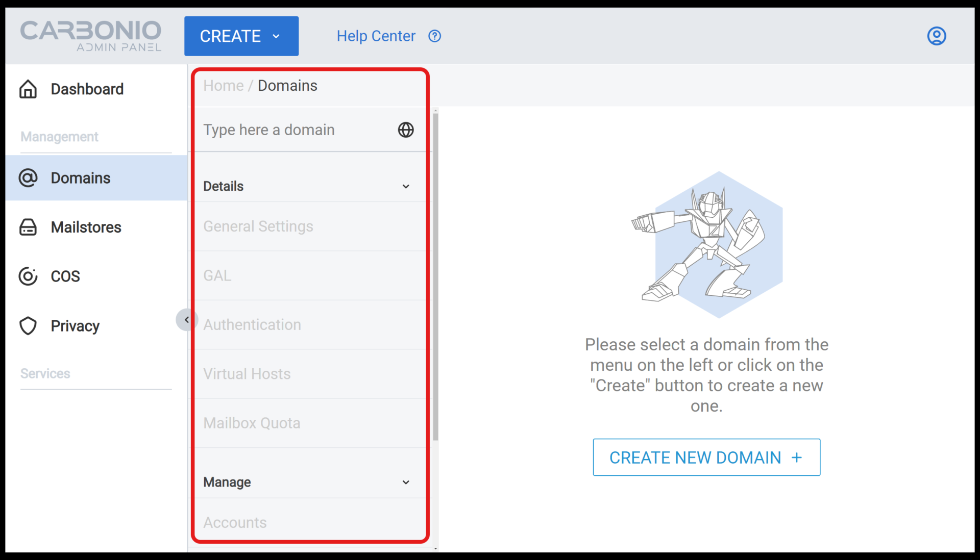Open the CREATE dropdown menu
Screen dimensions: 980x560
click(241, 36)
